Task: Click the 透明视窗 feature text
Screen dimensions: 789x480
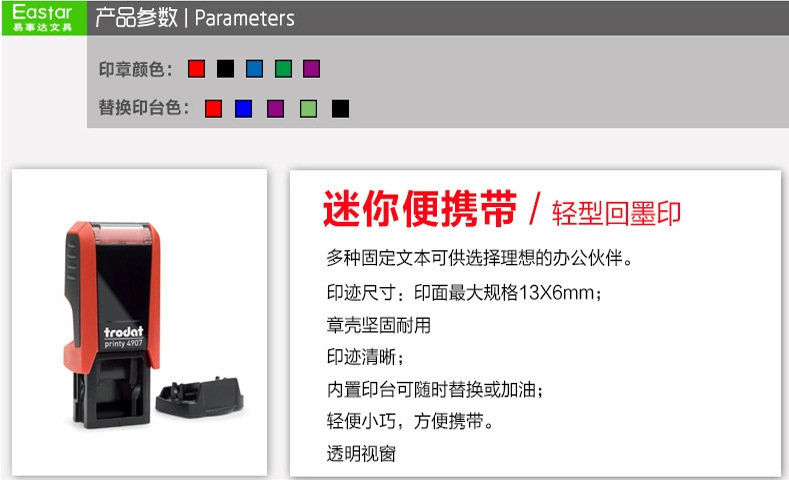Action: (361, 453)
